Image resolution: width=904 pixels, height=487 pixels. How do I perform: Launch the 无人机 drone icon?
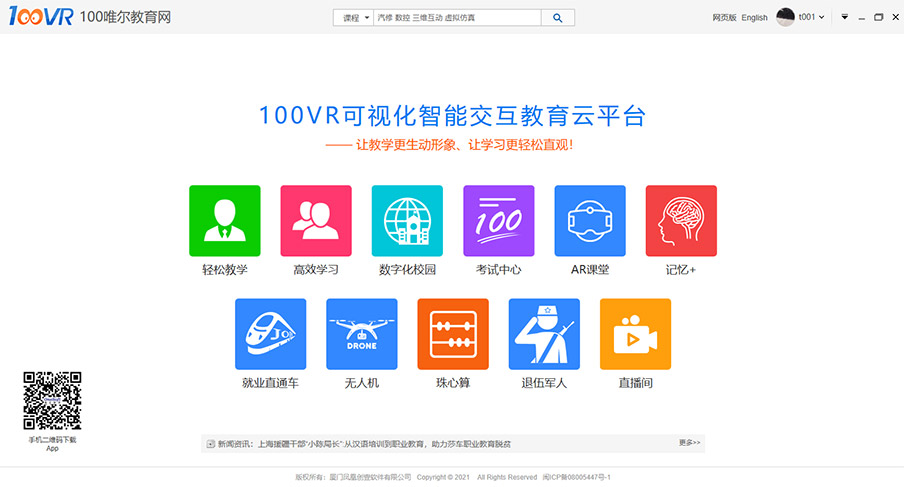[x=361, y=334]
